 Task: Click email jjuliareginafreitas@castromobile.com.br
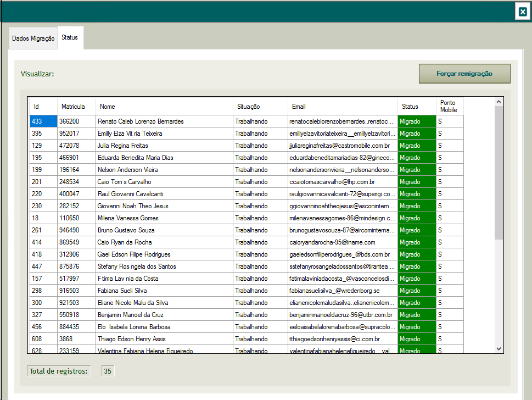coord(343,146)
